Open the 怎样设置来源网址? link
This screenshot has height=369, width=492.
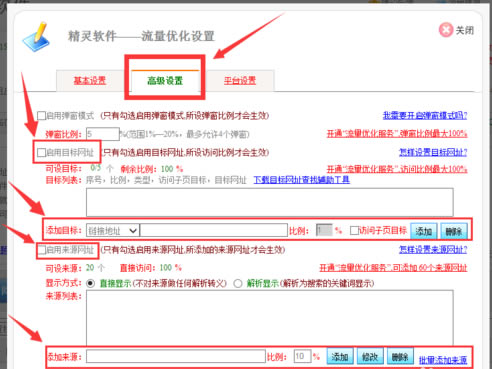click(433, 250)
